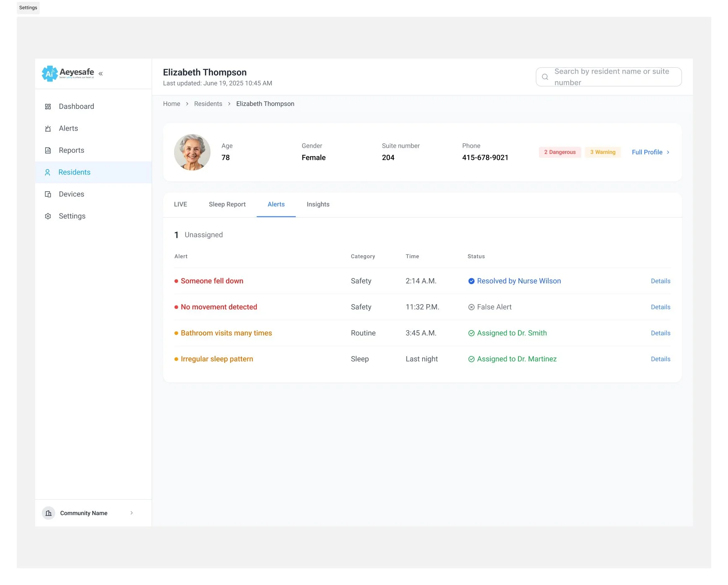Click the Alerts siren icon
The image size is (728, 585).
coord(48,128)
